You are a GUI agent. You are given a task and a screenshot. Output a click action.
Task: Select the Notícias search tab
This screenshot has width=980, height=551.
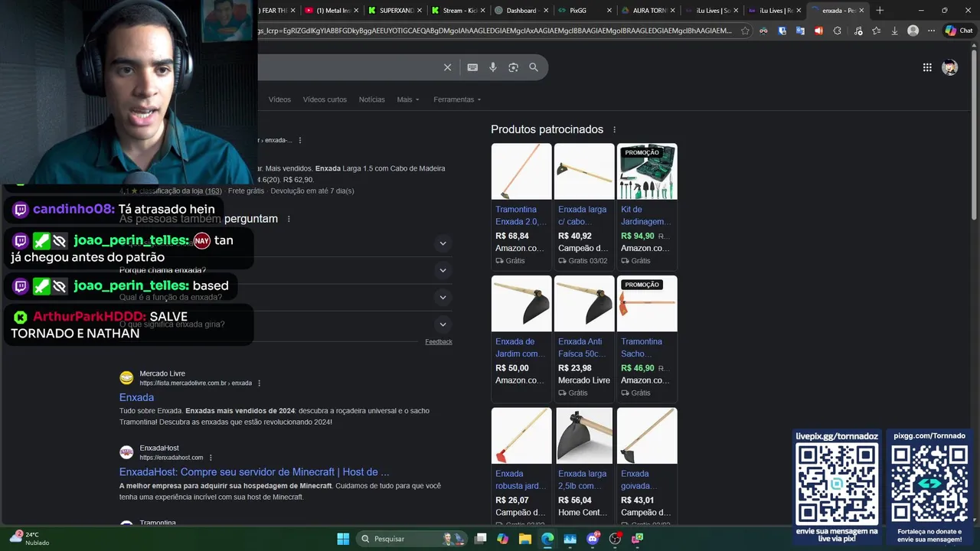[x=372, y=99]
